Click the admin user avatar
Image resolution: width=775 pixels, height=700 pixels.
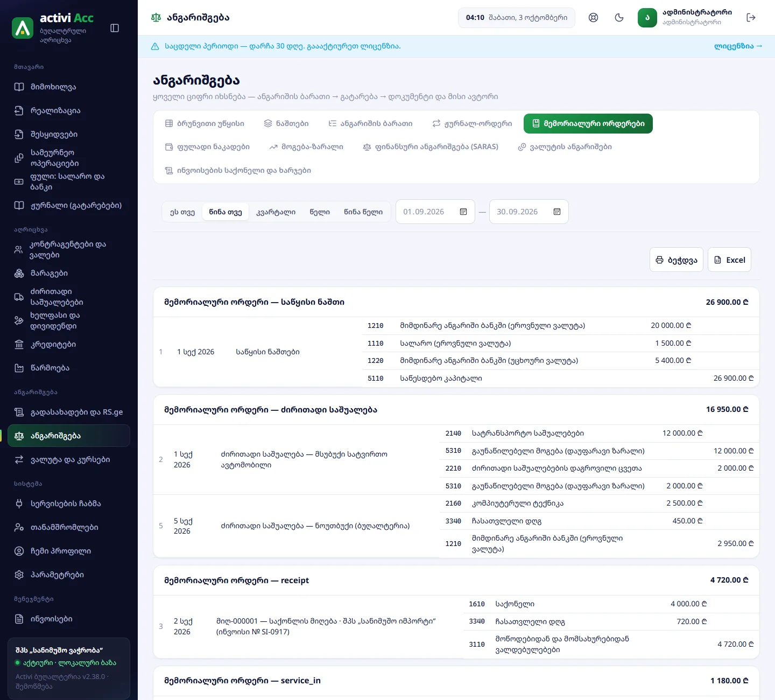tap(647, 17)
